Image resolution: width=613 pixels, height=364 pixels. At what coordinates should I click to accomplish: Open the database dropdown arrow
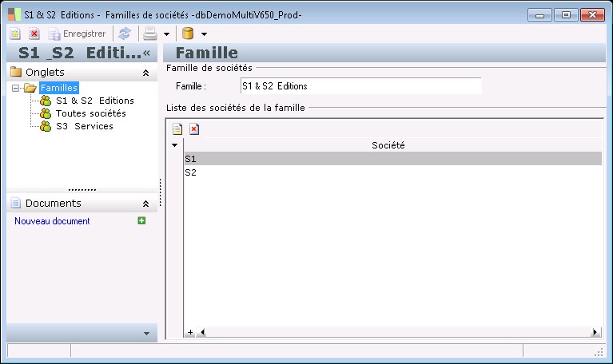point(204,34)
